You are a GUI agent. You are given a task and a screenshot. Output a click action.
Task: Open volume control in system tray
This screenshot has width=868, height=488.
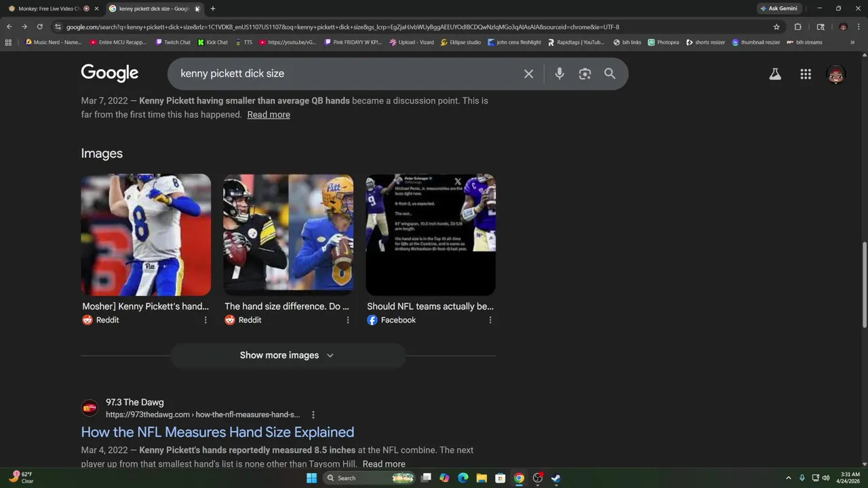tap(825, 478)
